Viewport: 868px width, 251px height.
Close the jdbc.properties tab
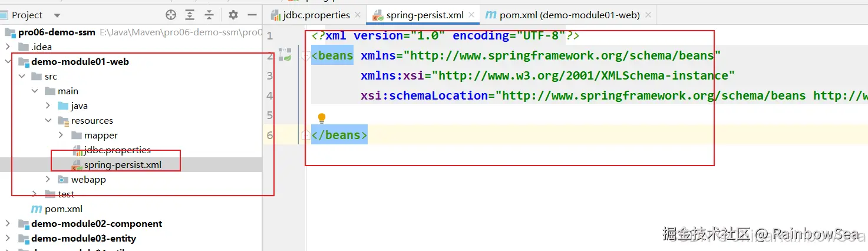click(x=358, y=15)
